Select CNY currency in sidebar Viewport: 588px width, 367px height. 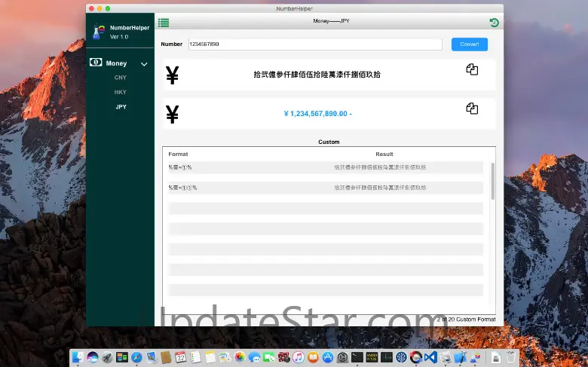[x=121, y=78]
